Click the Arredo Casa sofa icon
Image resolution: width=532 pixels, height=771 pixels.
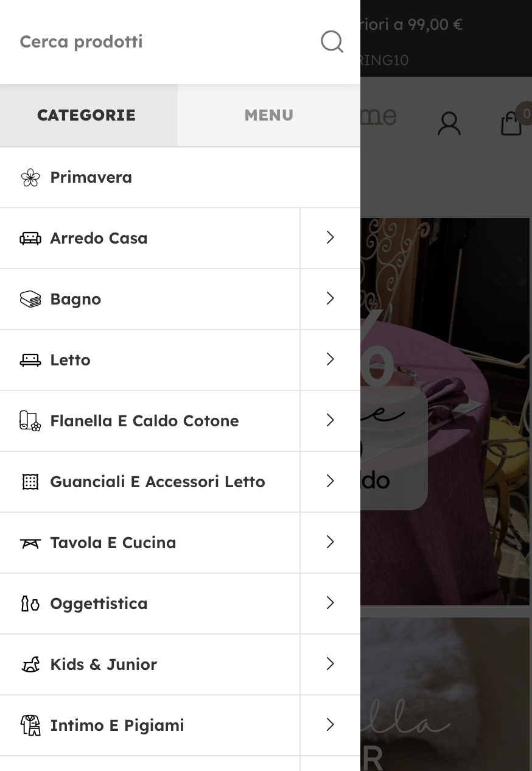[x=30, y=238]
